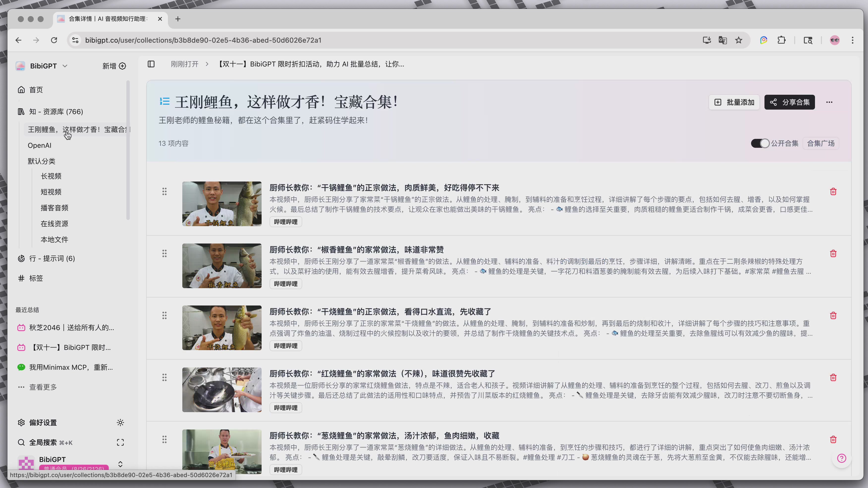Click the fullscreen icon next to 全局搜索
The image size is (868, 488).
pos(120,442)
